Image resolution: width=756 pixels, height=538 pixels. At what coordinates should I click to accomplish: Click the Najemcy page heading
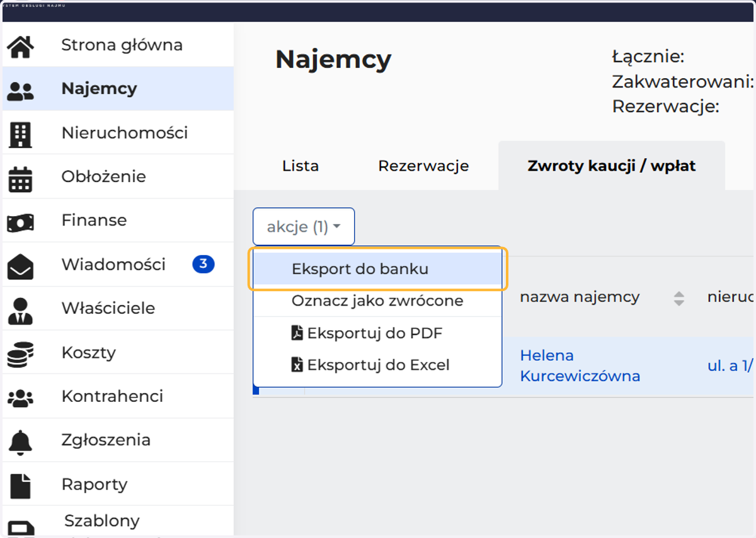[333, 60]
